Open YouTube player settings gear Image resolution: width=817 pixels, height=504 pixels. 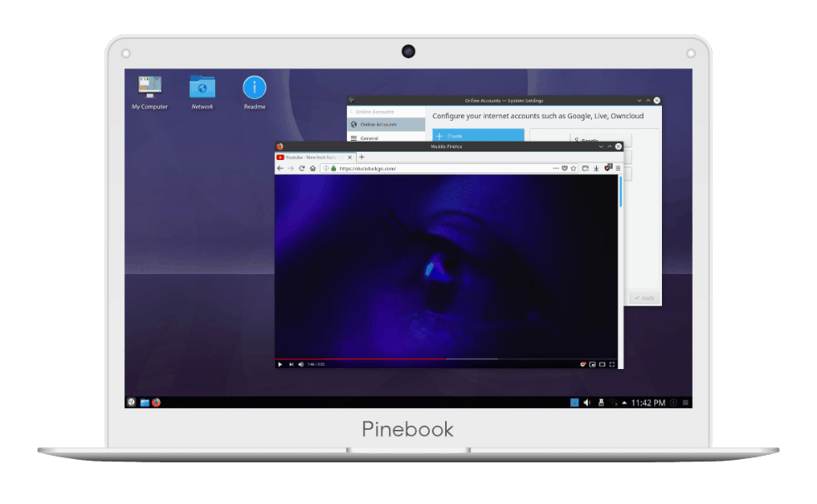point(582,364)
